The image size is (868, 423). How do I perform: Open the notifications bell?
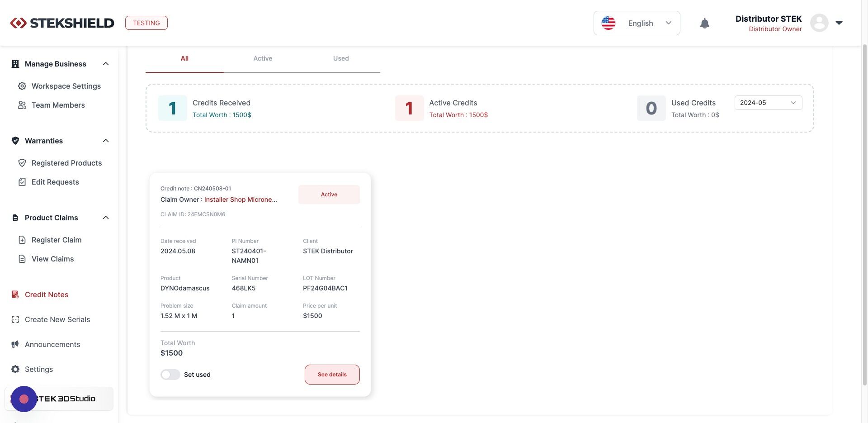(705, 23)
